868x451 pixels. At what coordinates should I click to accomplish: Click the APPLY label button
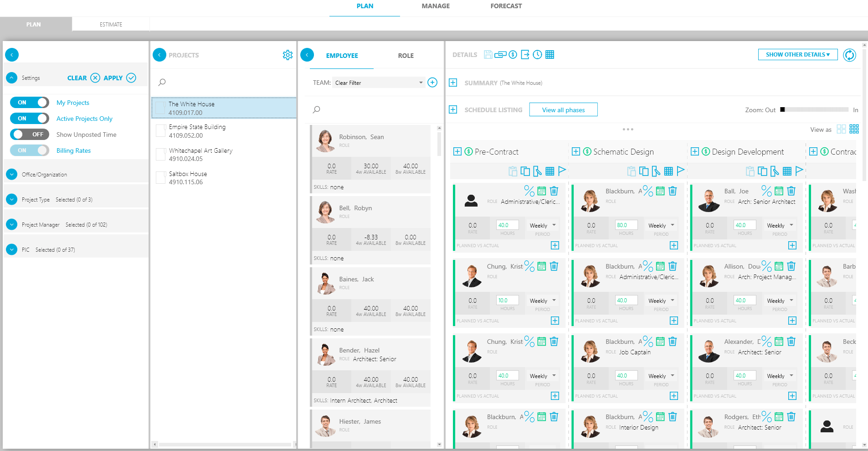pyautogui.click(x=113, y=78)
